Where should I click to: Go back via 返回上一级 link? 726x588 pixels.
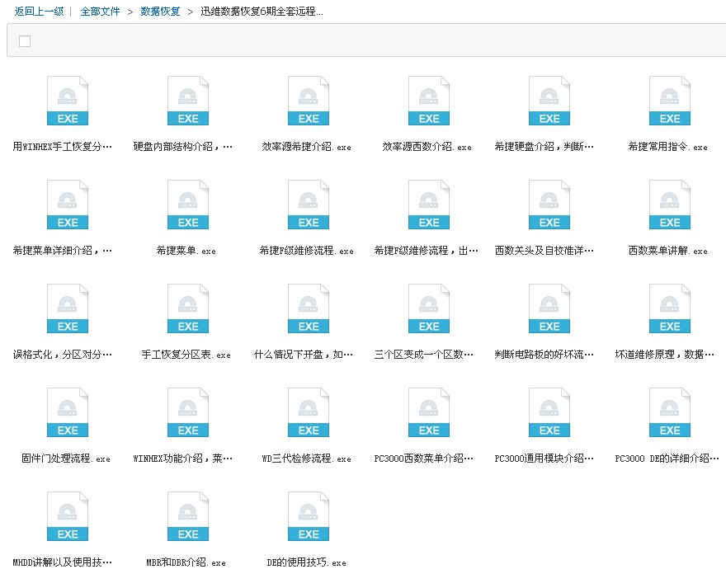click(39, 11)
